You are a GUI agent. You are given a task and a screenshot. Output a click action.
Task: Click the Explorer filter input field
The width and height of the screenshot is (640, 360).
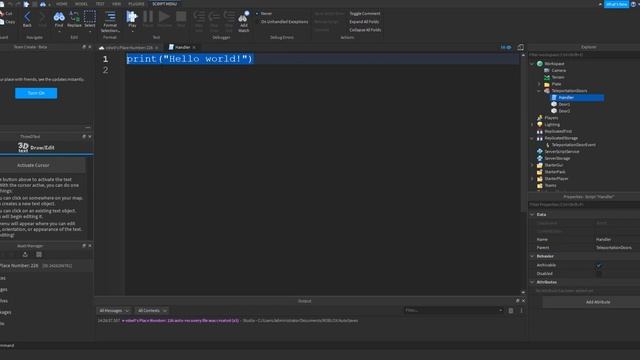584,55
